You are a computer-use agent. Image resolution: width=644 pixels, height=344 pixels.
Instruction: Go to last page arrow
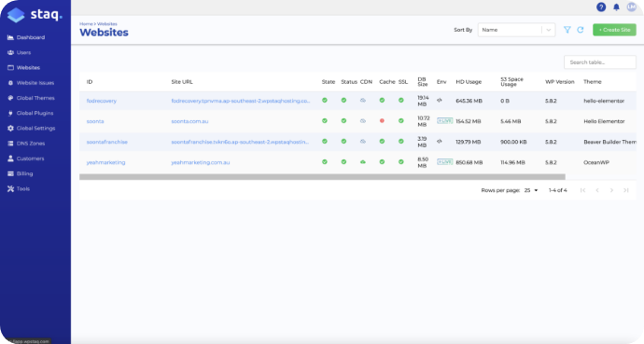point(626,190)
